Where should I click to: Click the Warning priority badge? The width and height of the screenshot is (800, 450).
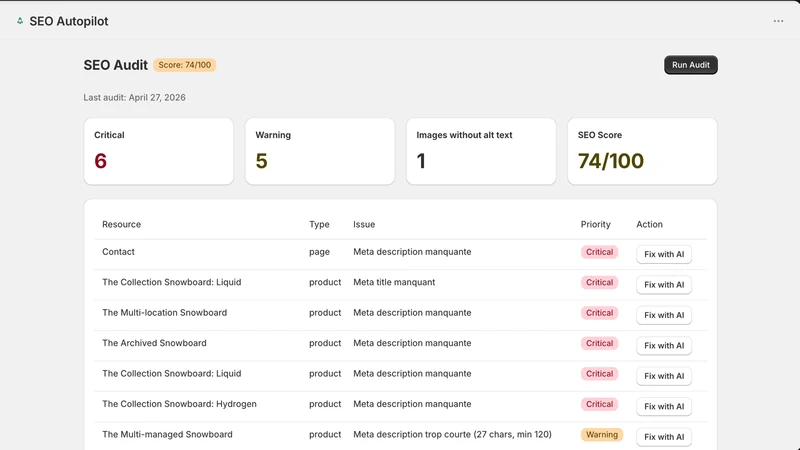[602, 435]
